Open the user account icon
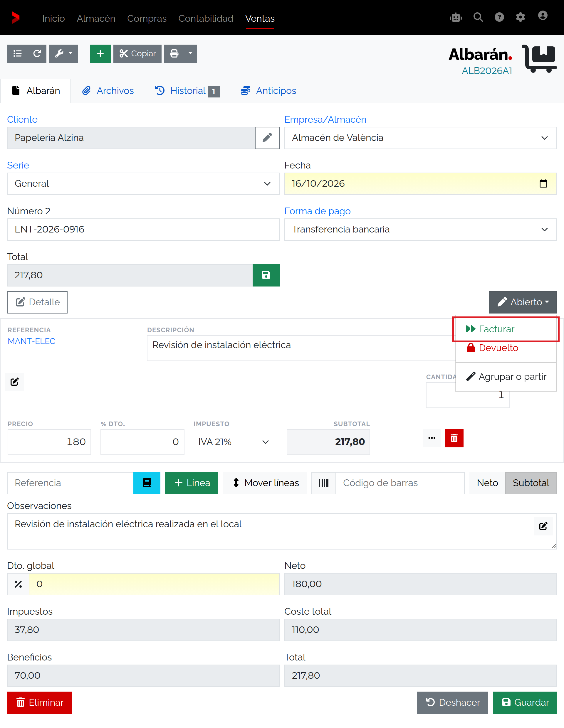The image size is (564, 728). (543, 16)
